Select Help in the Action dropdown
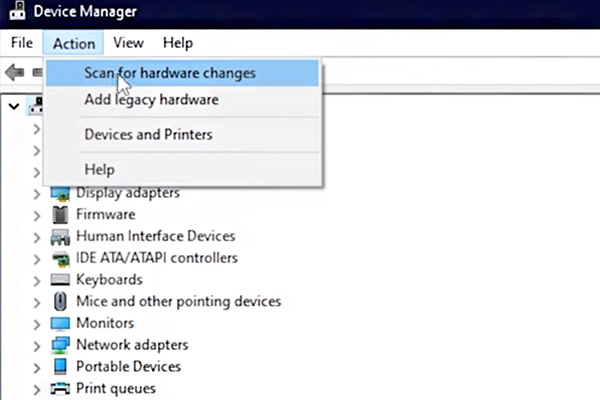The height and width of the screenshot is (400, 600). point(182,170)
